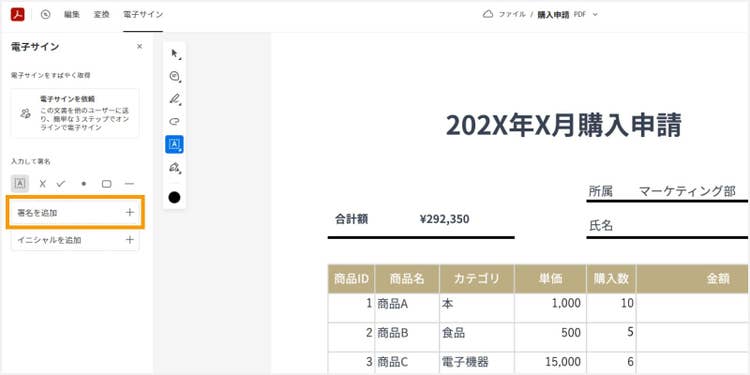
Task: Click the ファイル breadcrumb link
Action: 512,14
